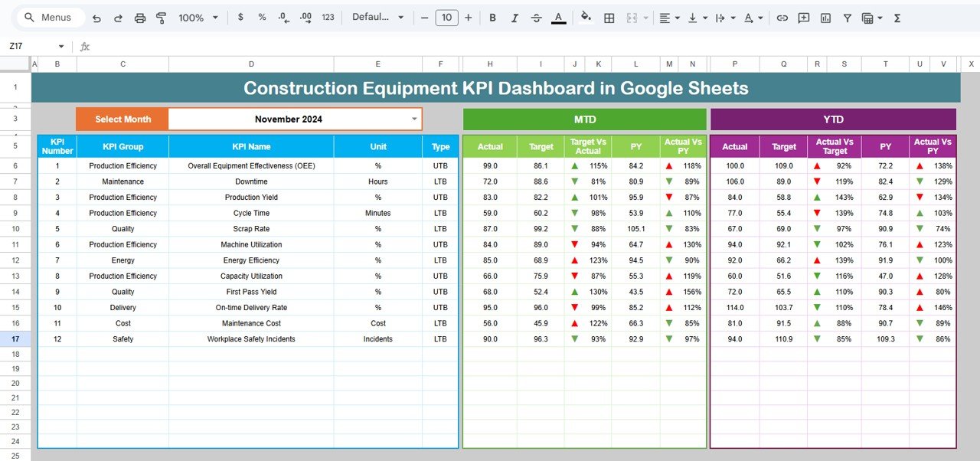Click the undo icon

(x=97, y=17)
